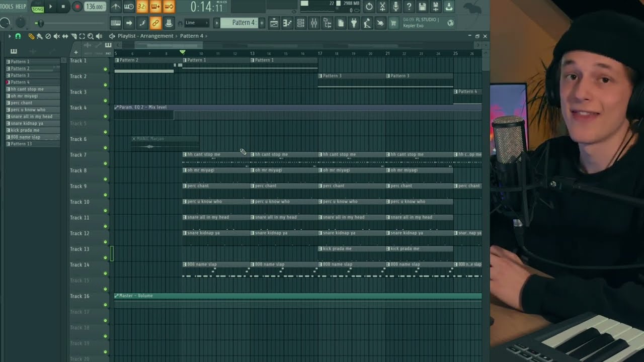Click the green playhead timeline marker
Image resolution: width=644 pixels, height=362 pixels.
coord(183,52)
